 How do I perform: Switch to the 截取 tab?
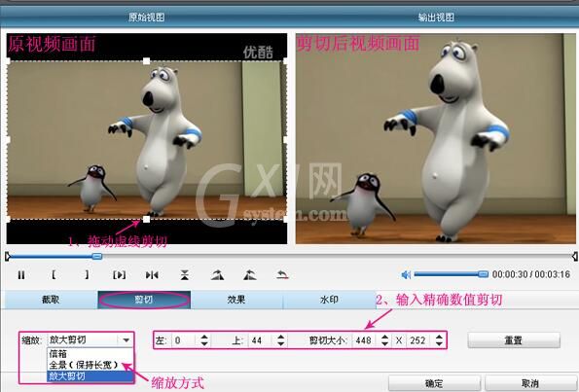(51, 300)
